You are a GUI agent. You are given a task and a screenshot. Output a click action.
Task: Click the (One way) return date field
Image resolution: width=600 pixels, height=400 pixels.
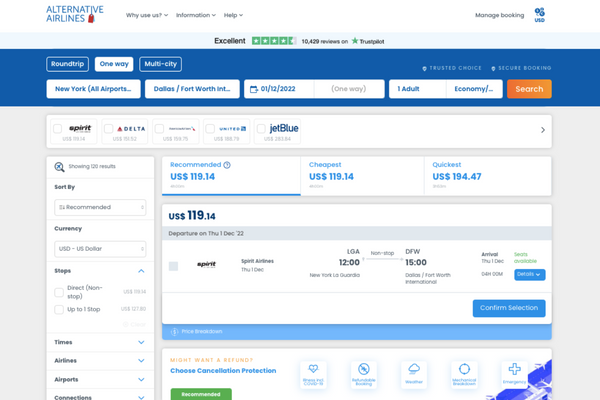[x=349, y=89]
